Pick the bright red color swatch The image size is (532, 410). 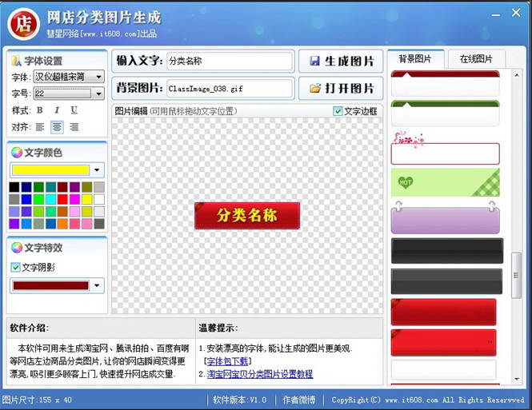click(x=62, y=199)
